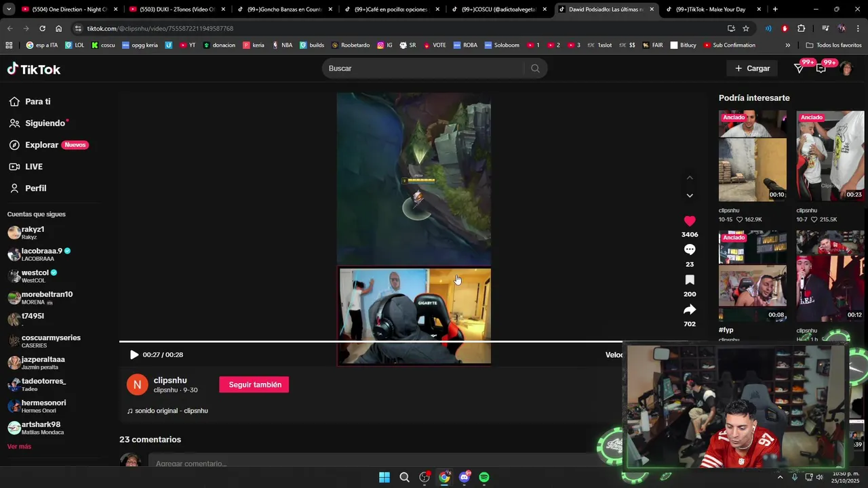Go to next video down chevron
Screen dimensions: 868x488
(690, 196)
